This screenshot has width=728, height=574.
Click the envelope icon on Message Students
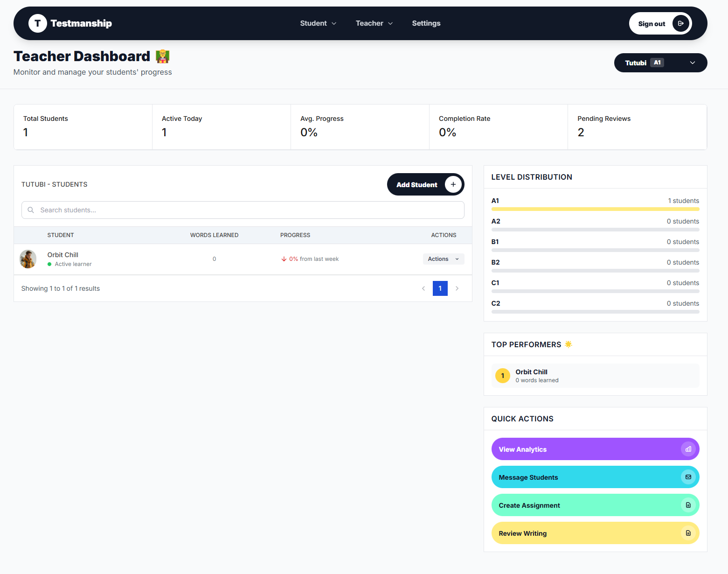pos(688,477)
